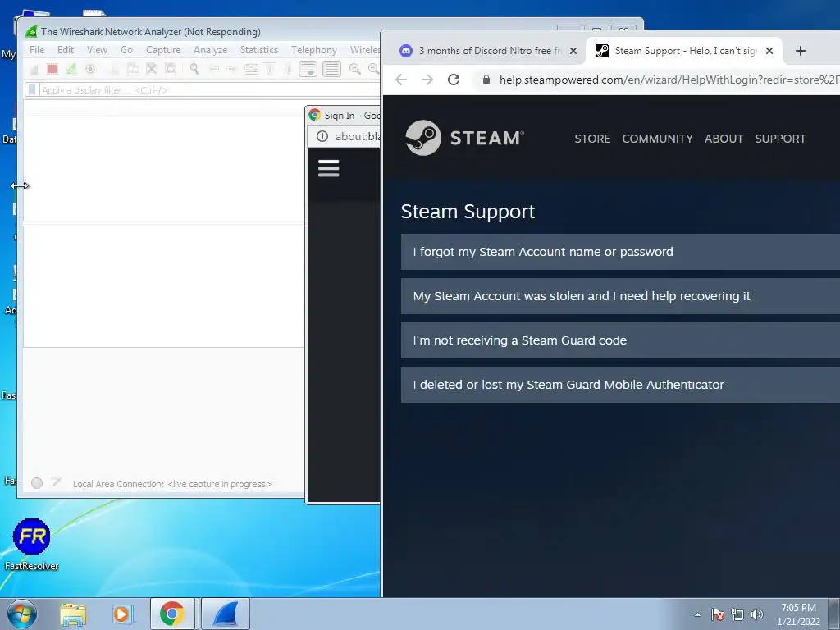Choose 'I deleted or lost my Steam Guard Mobile Authenticator'
Screen dimensions: 840x630
point(620,385)
